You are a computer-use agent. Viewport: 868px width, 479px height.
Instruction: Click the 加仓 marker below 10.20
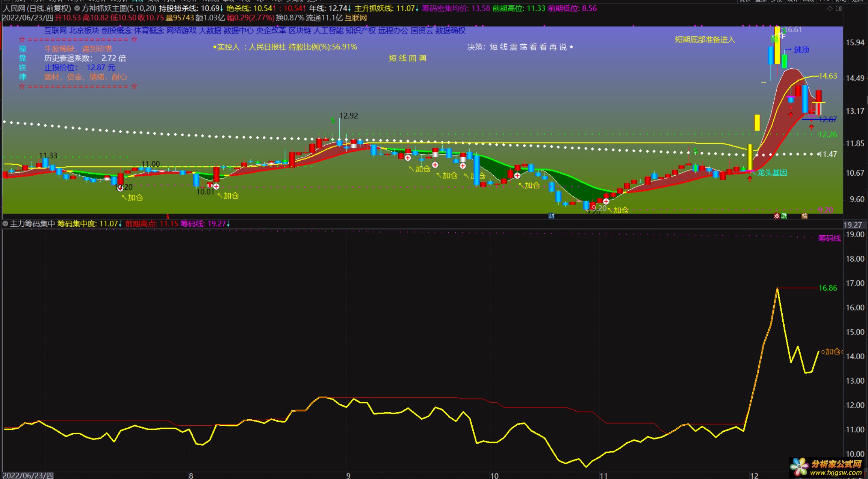pyautogui.click(x=132, y=197)
